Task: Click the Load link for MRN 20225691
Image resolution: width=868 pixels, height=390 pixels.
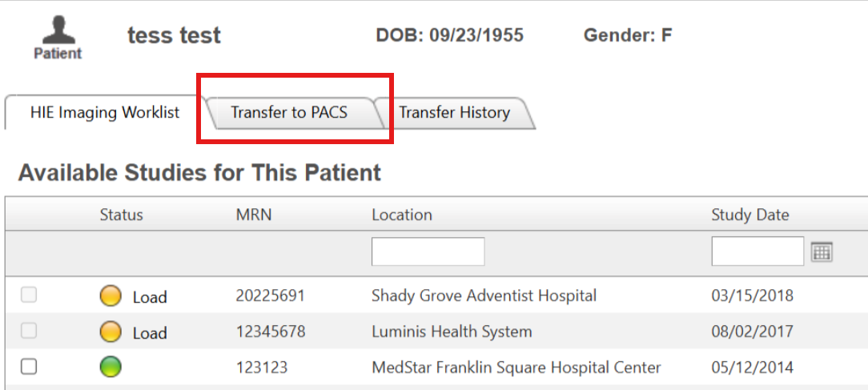Action: (150, 297)
